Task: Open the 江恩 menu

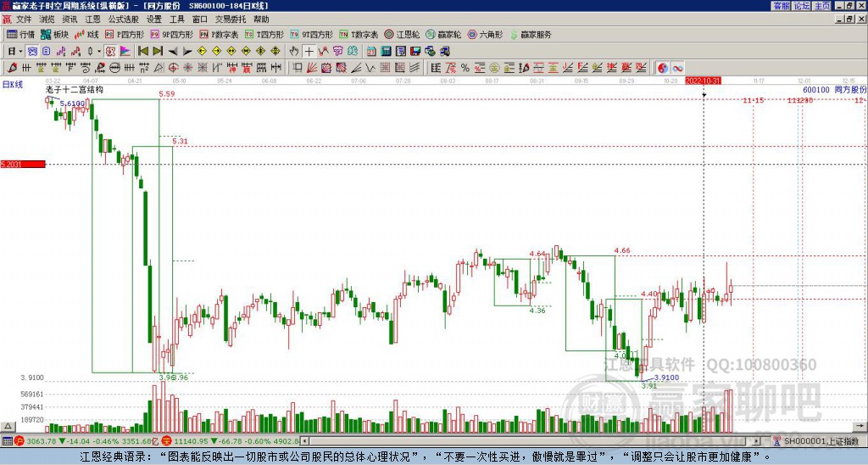Action: point(93,20)
